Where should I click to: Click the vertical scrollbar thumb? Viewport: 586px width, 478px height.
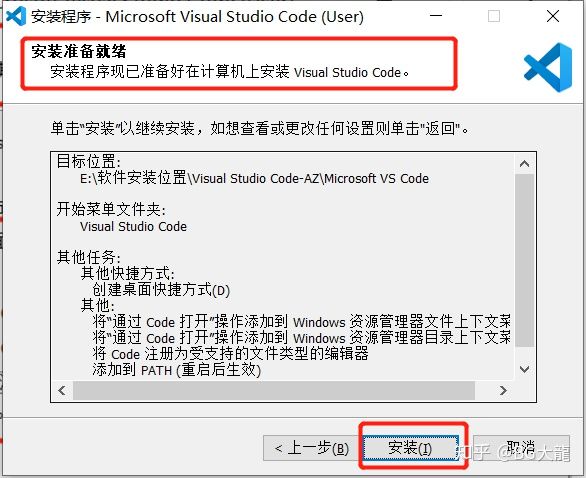tap(524, 260)
